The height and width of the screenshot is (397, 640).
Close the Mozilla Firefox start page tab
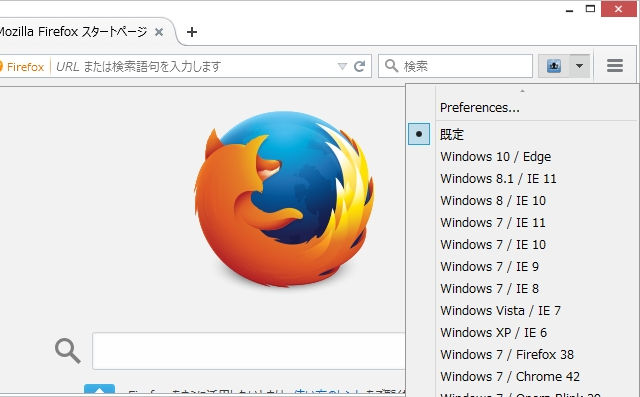pos(159,32)
